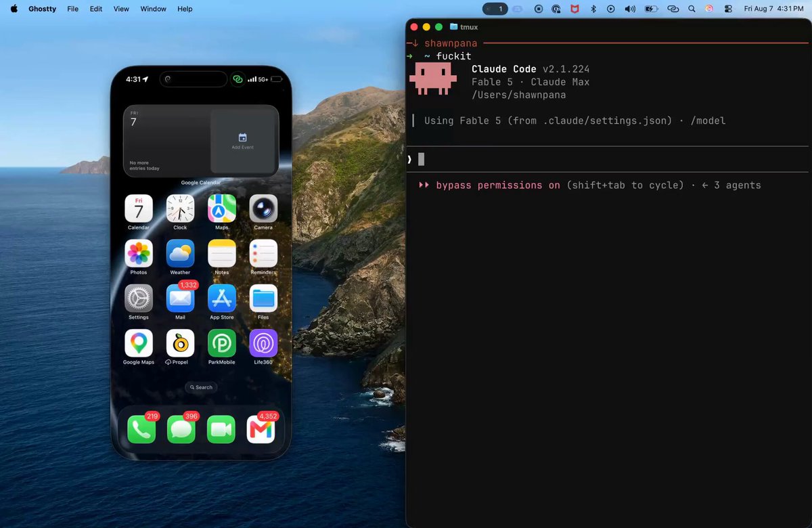Tap the FRI 7 date in calendar widget

[x=133, y=120]
